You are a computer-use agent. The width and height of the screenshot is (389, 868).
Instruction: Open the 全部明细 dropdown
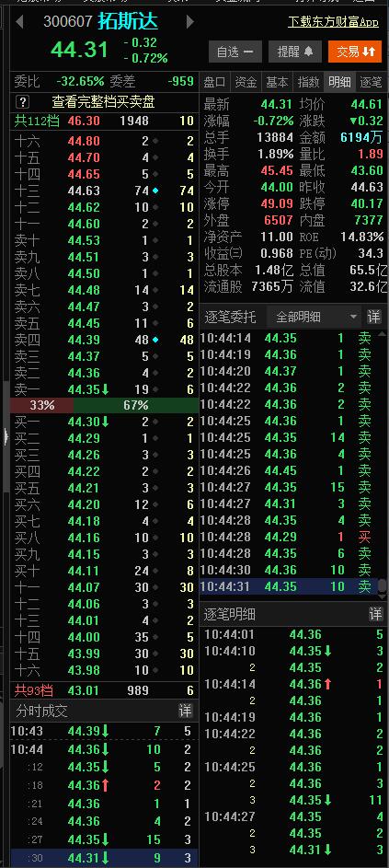(x=315, y=318)
